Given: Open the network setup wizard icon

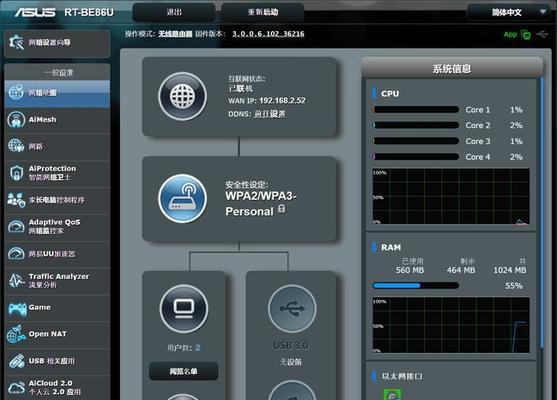Looking at the screenshot, I should click(x=16, y=42).
